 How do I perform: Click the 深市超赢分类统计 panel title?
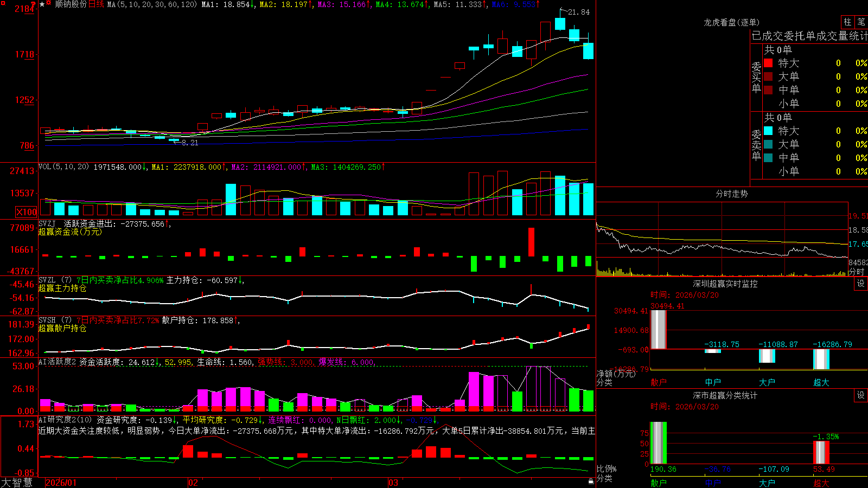click(725, 395)
